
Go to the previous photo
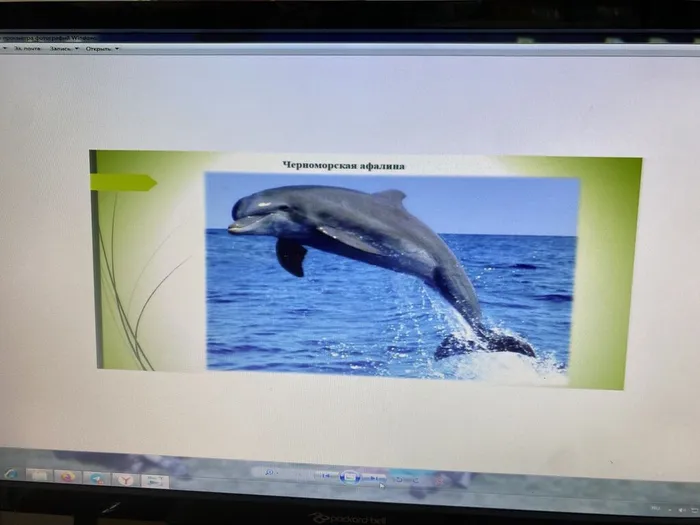(325, 476)
